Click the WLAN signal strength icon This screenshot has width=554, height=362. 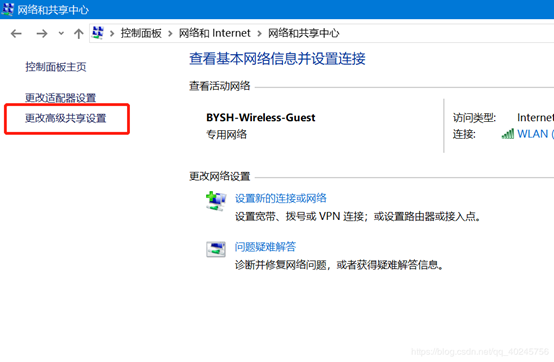508,134
